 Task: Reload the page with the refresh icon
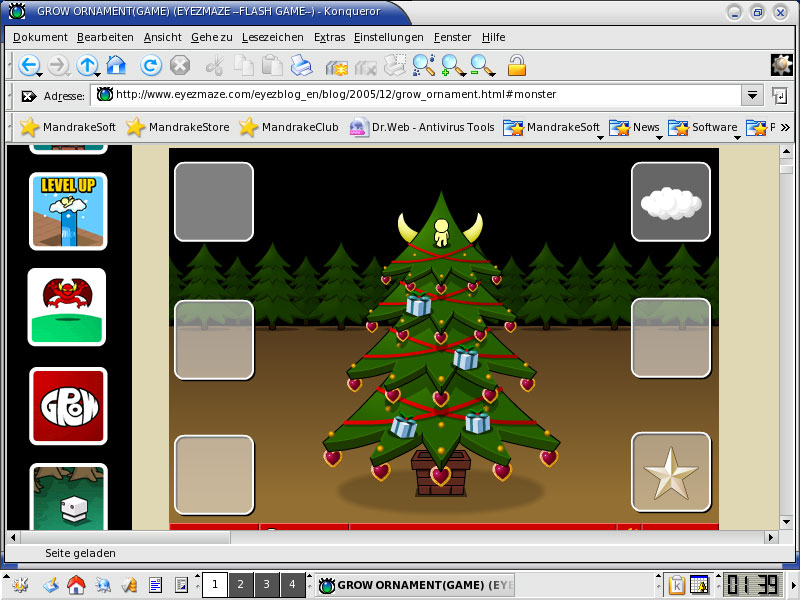click(150, 66)
